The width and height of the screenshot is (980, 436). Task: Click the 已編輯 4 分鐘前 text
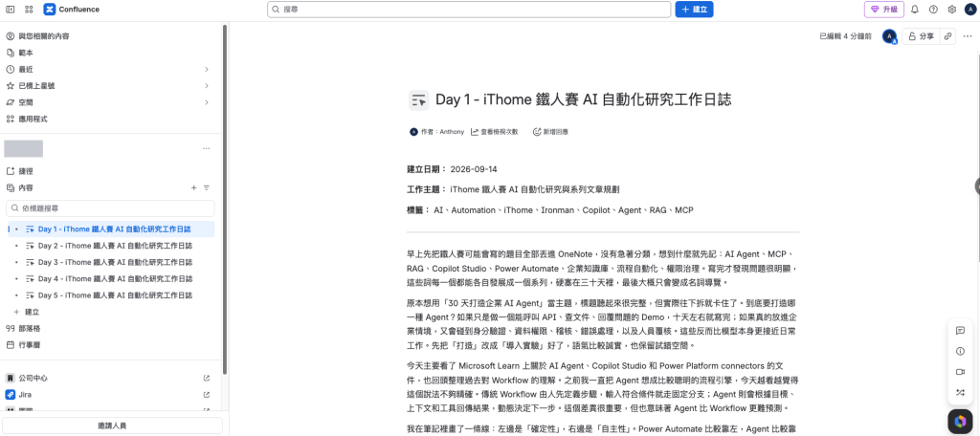click(846, 36)
